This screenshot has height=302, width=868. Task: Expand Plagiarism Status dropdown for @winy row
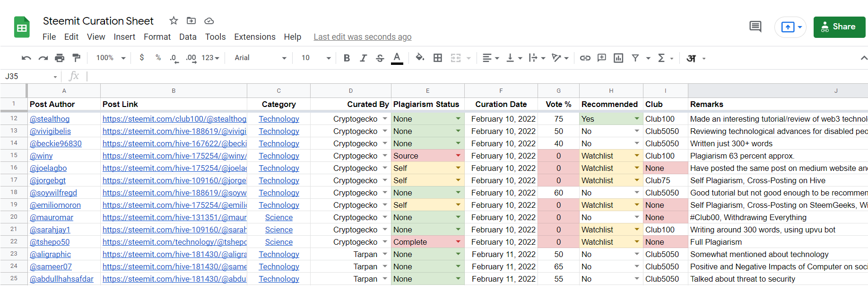pos(458,156)
